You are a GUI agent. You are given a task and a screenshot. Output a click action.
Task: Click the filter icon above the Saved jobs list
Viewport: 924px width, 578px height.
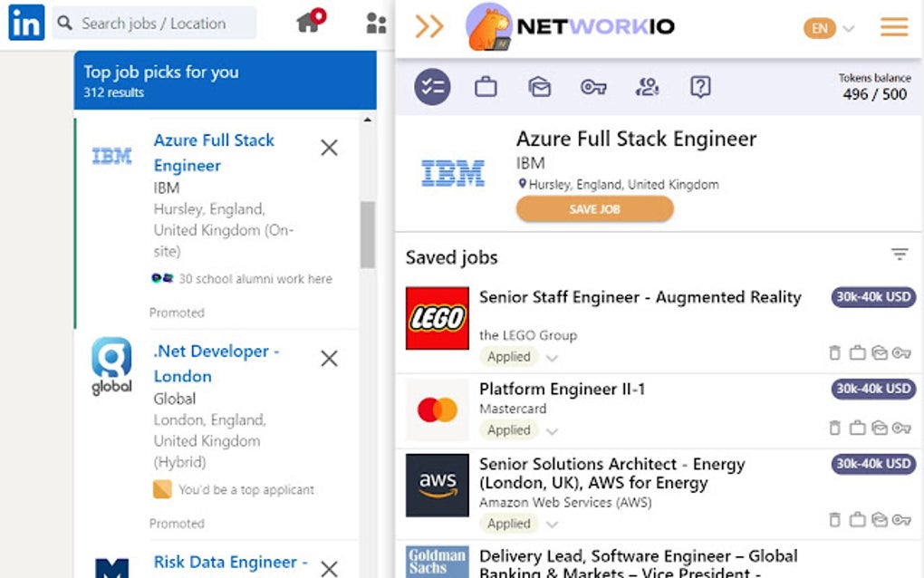pyautogui.click(x=897, y=255)
